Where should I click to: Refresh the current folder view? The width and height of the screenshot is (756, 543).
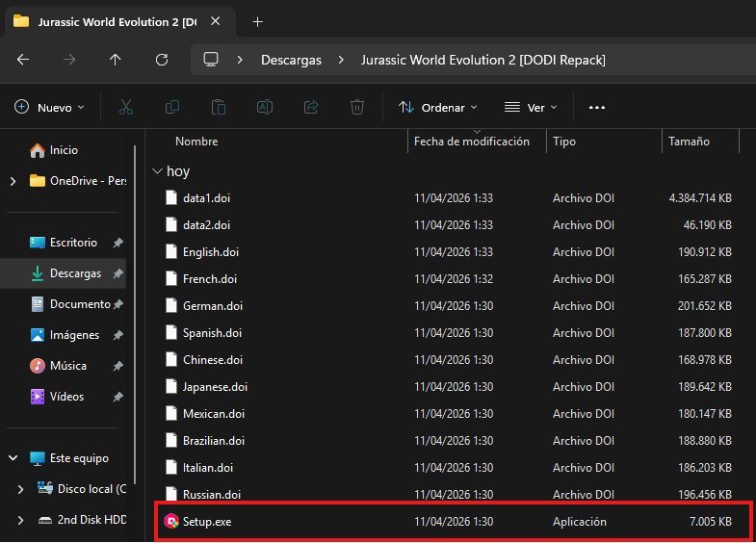coord(162,60)
